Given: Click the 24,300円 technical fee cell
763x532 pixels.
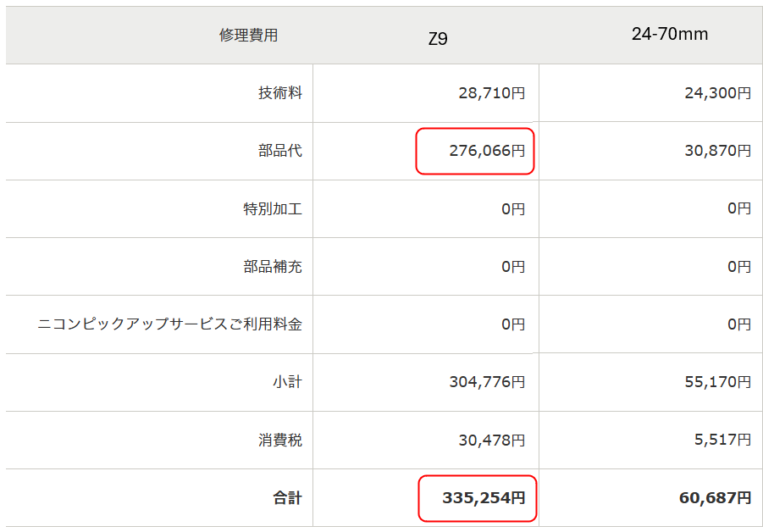Looking at the screenshot, I should [x=717, y=93].
